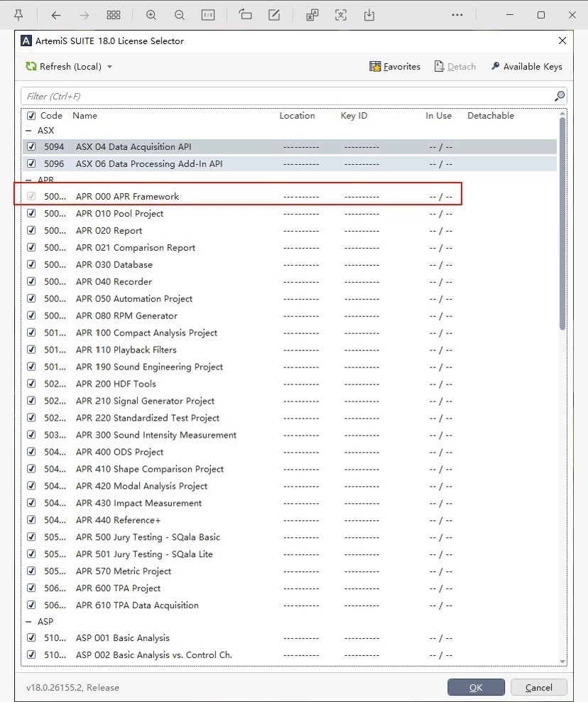Save the image with the download icon

tap(369, 15)
